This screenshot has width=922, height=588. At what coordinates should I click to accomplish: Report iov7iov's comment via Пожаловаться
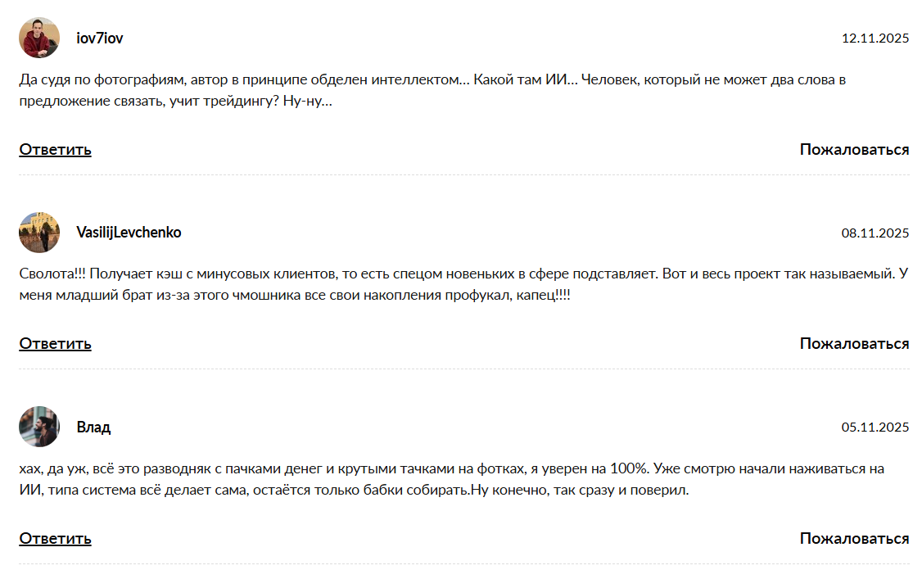854,149
